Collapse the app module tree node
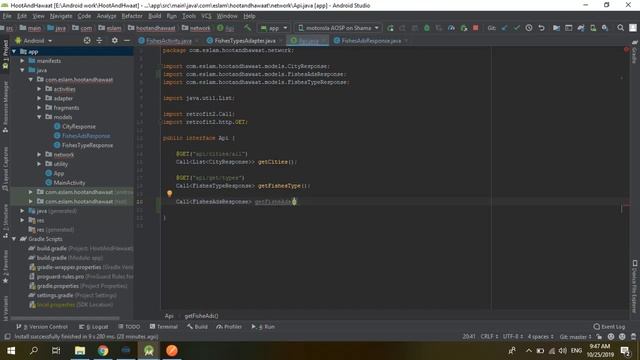 [14, 51]
